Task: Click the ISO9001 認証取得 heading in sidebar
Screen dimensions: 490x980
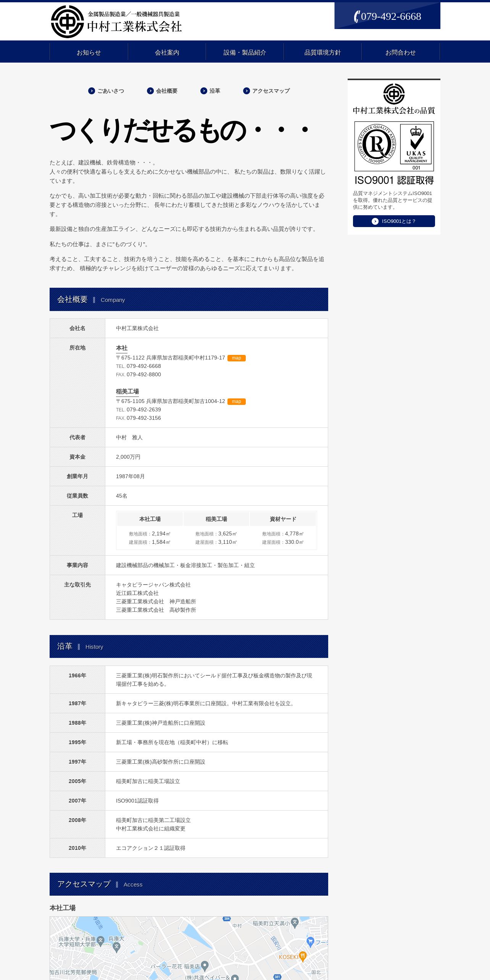Action: tap(394, 180)
